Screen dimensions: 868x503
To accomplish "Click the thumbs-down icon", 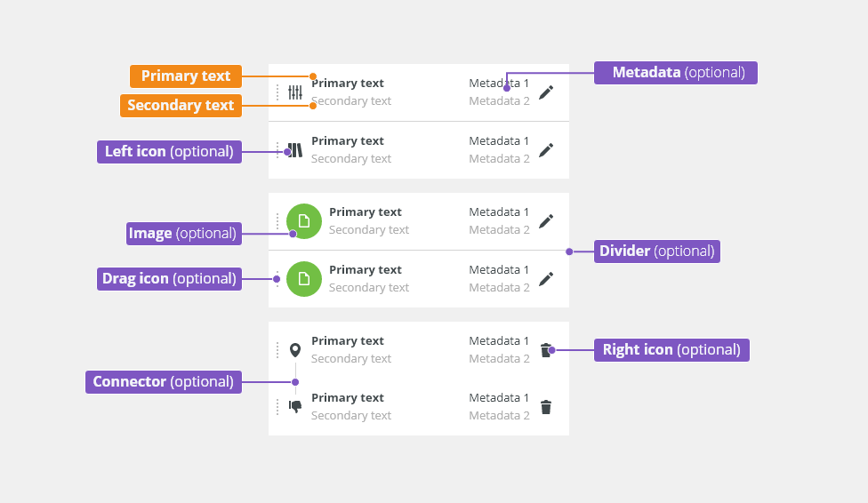I will [295, 407].
